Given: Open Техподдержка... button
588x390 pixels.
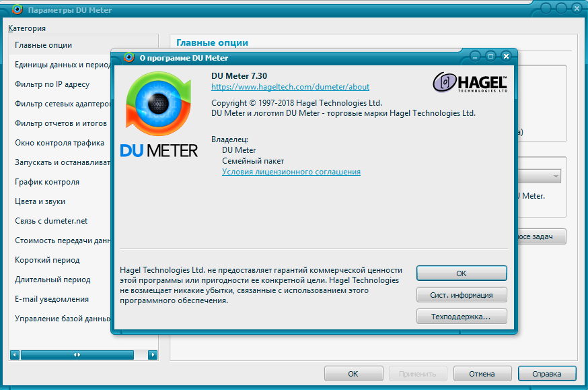Looking at the screenshot, I should click(462, 317).
